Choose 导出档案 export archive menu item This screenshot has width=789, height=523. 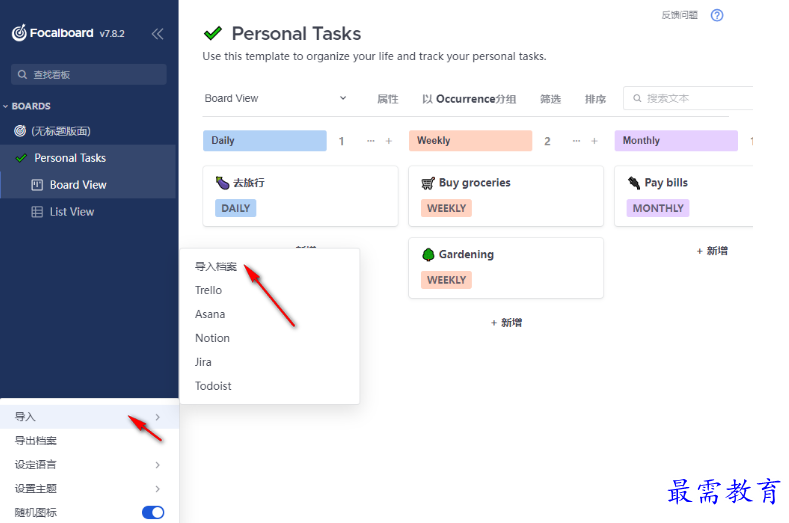[89, 441]
